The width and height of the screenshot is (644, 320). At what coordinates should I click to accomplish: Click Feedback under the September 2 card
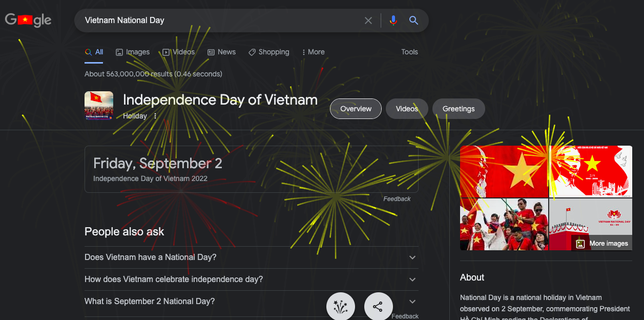tap(397, 198)
